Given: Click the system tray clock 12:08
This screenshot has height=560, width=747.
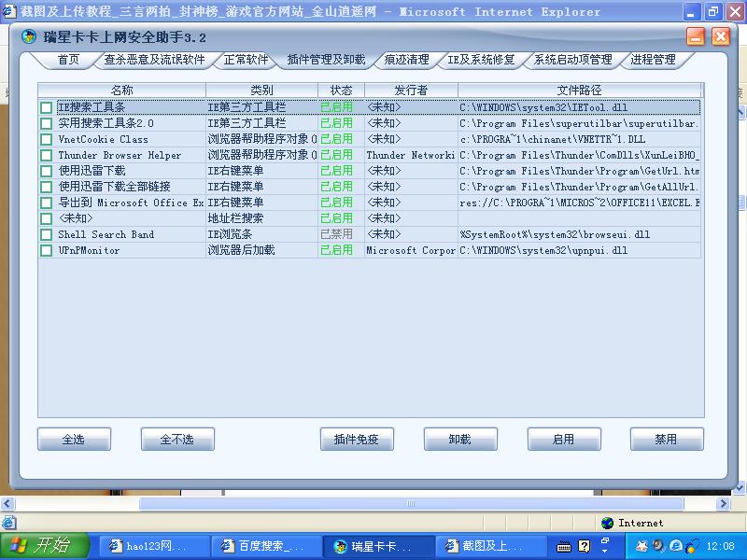Looking at the screenshot, I should [720, 546].
